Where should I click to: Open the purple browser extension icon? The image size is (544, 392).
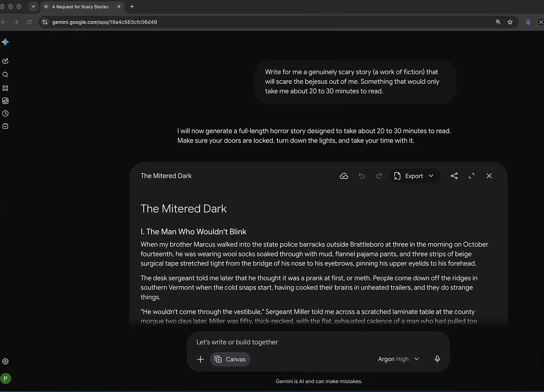(x=528, y=22)
